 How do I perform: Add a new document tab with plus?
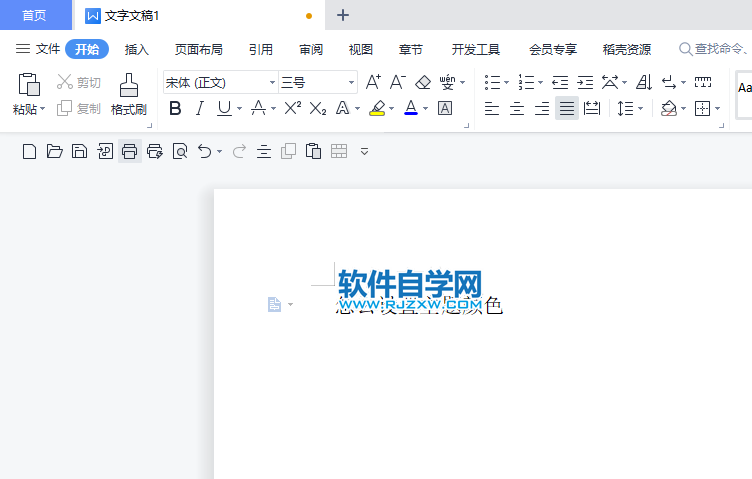[343, 15]
